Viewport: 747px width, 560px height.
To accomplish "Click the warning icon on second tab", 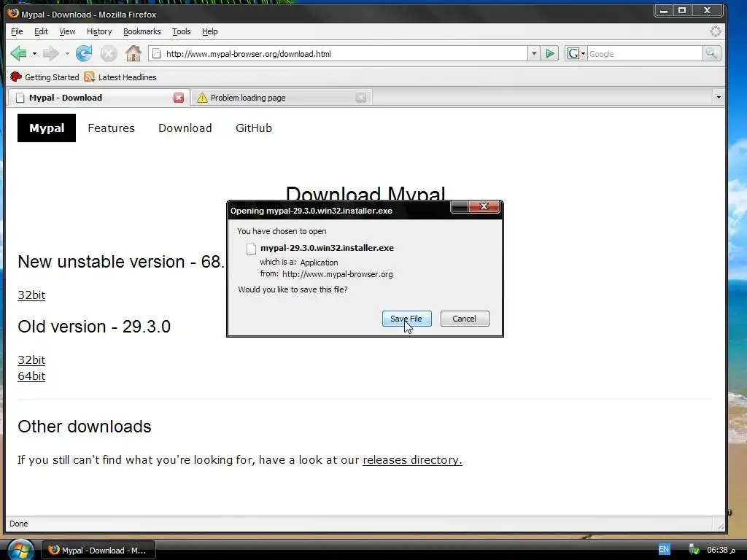I will click(x=202, y=98).
